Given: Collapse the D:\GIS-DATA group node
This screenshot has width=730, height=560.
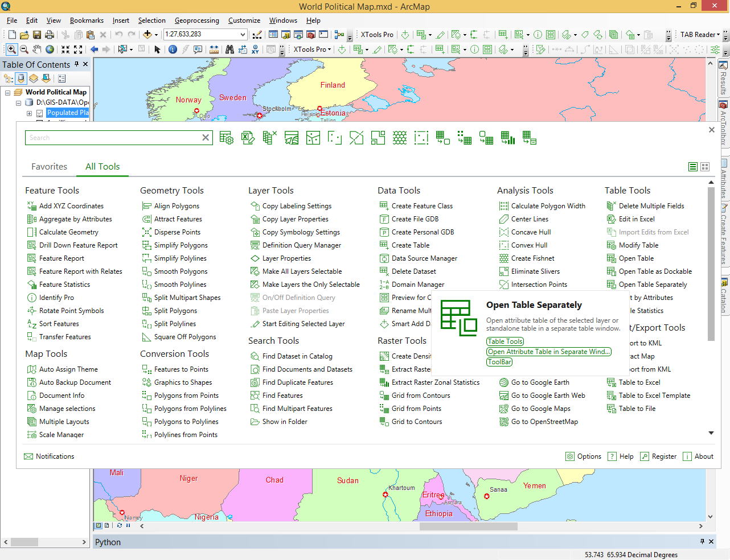Looking at the screenshot, I should (x=18, y=103).
